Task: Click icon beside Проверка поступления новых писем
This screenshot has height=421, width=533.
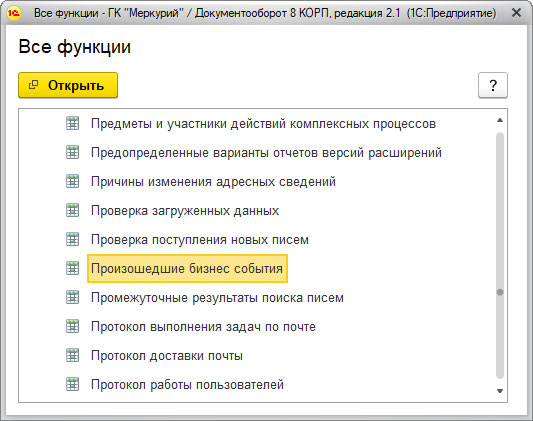Action: tap(72, 240)
